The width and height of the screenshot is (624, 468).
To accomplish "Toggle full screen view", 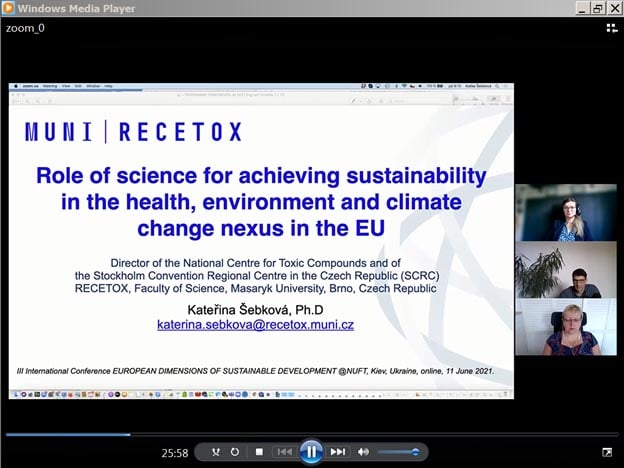I will click(607, 452).
